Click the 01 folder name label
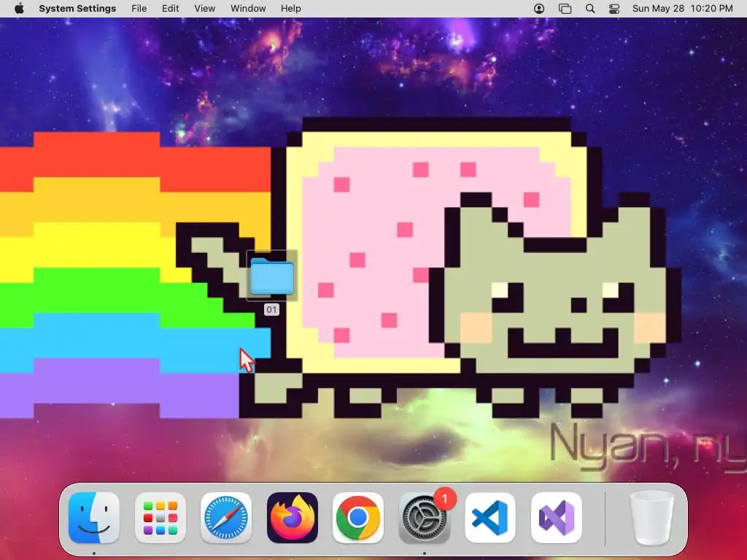Screen dimensions: 747x560 271,310
